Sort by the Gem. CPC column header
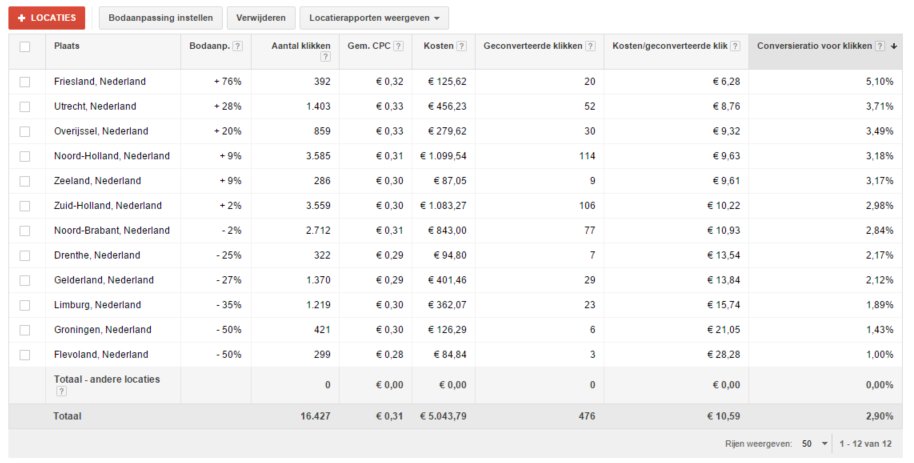914x463 pixels. [x=369, y=45]
